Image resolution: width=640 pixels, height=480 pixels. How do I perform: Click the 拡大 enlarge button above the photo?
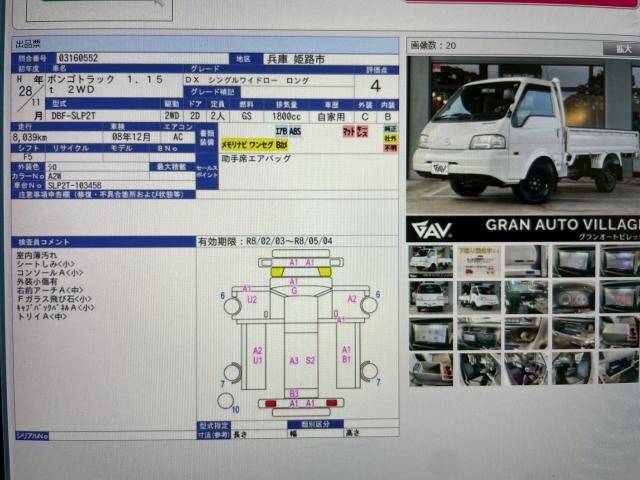tap(617, 48)
